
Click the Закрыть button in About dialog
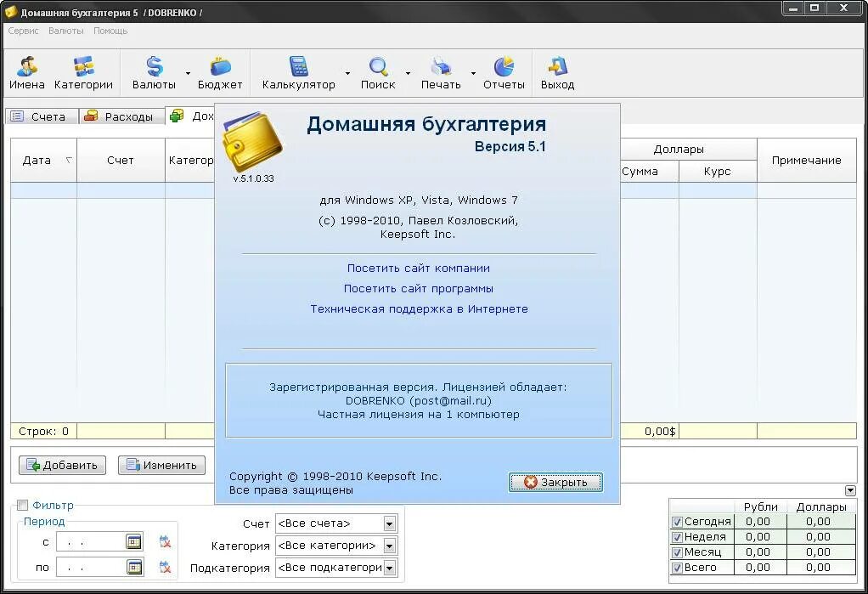[555, 482]
